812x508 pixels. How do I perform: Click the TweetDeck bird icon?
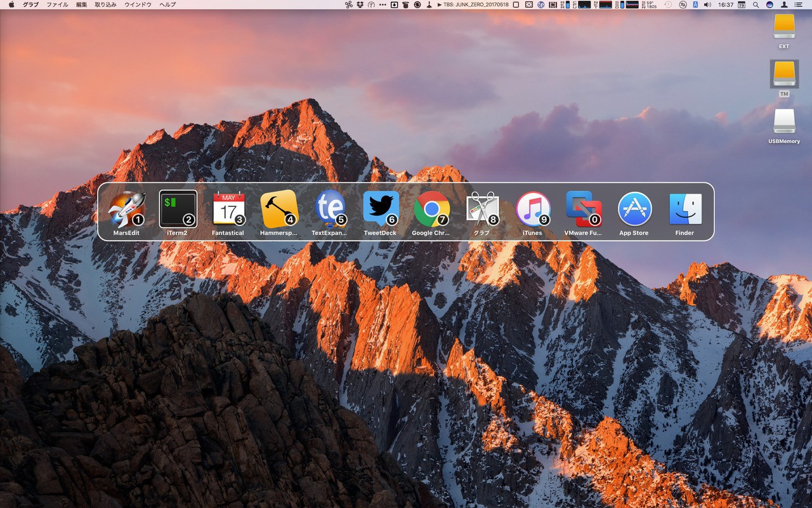pyautogui.click(x=381, y=210)
